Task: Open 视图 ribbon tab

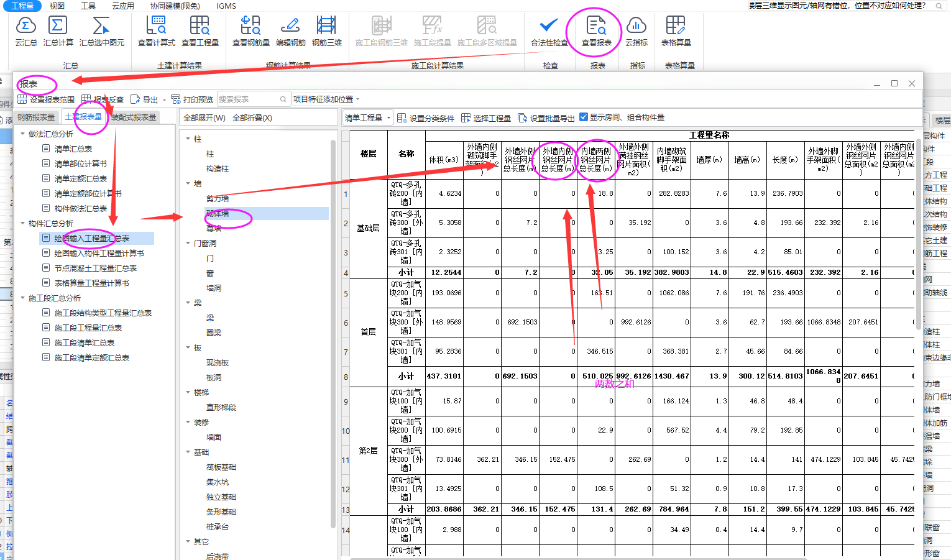Action: click(x=57, y=6)
